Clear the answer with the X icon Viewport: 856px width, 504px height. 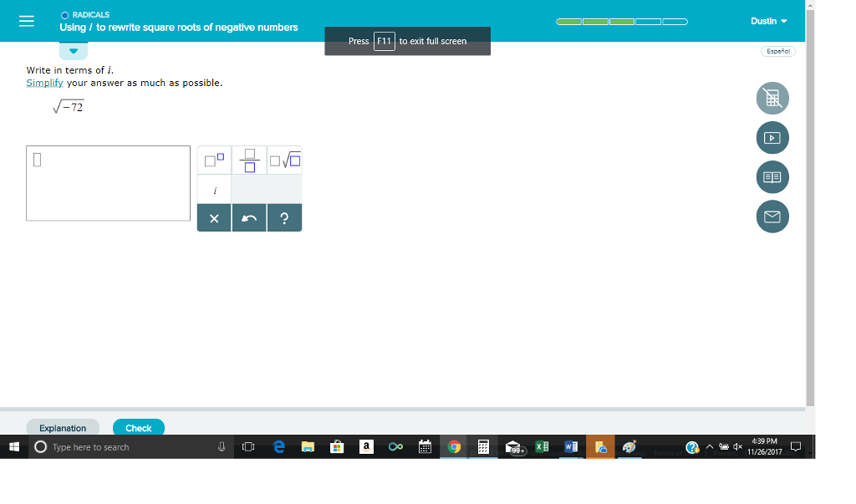point(213,217)
